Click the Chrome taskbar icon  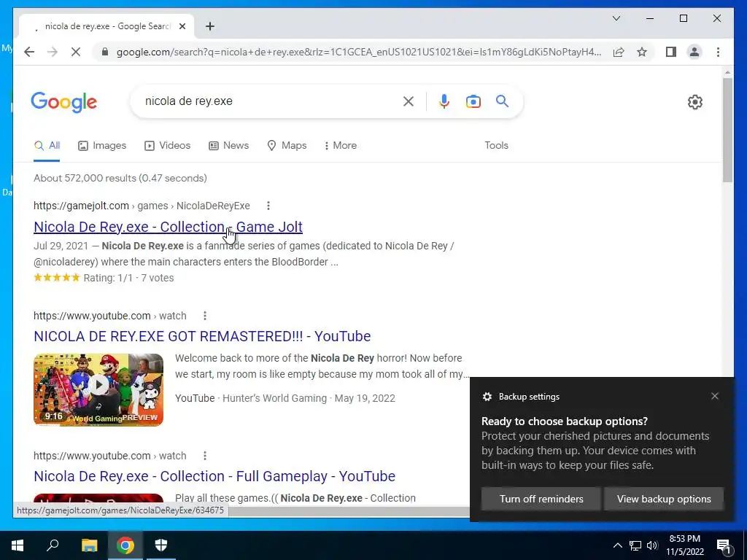coord(125,545)
